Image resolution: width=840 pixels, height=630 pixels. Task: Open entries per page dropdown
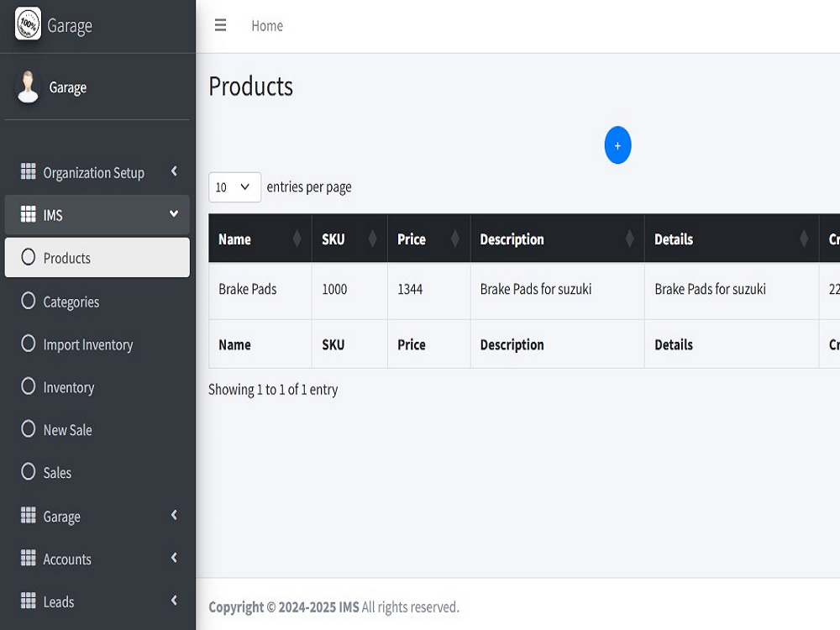pos(234,187)
